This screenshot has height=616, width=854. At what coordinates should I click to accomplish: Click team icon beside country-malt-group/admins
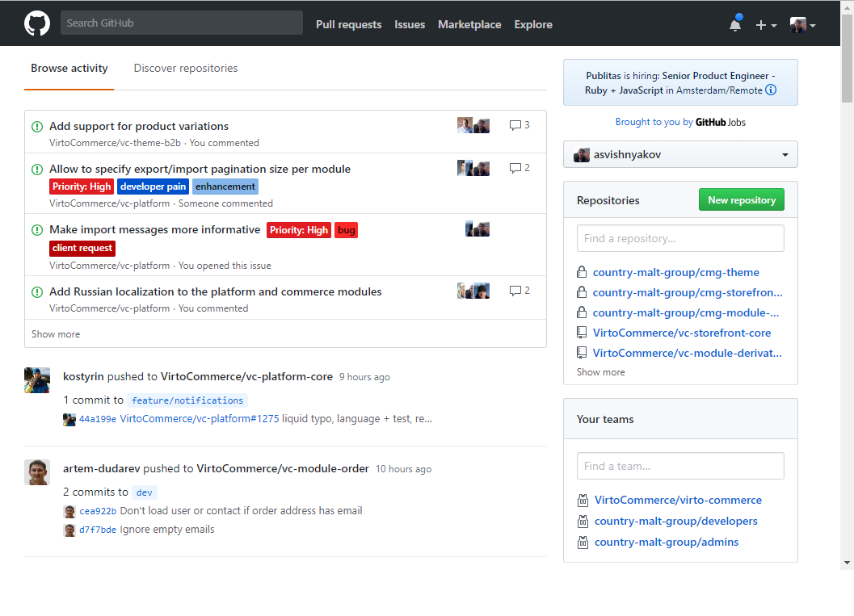coord(583,543)
